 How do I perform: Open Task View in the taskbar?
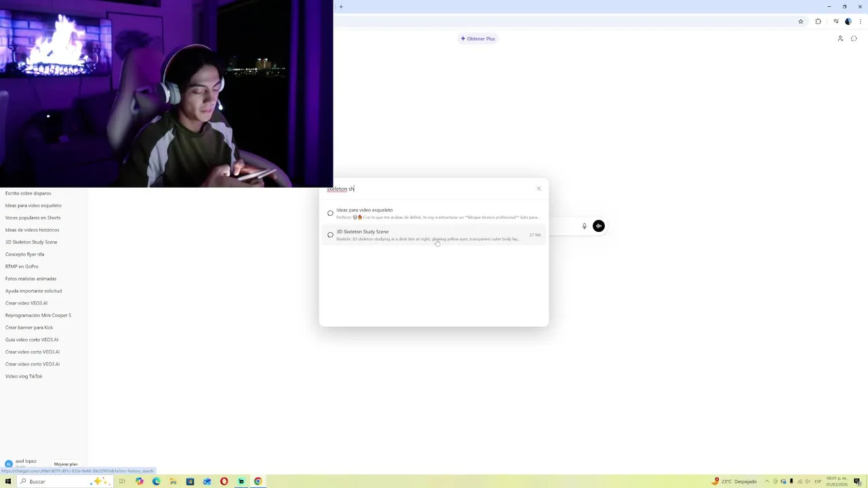coord(122,481)
